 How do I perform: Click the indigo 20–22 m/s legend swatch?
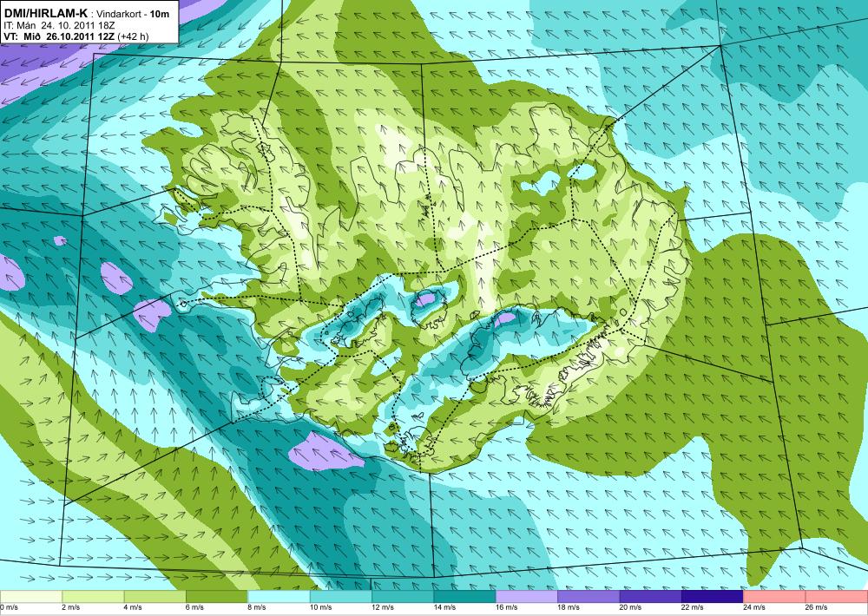click(x=650, y=597)
